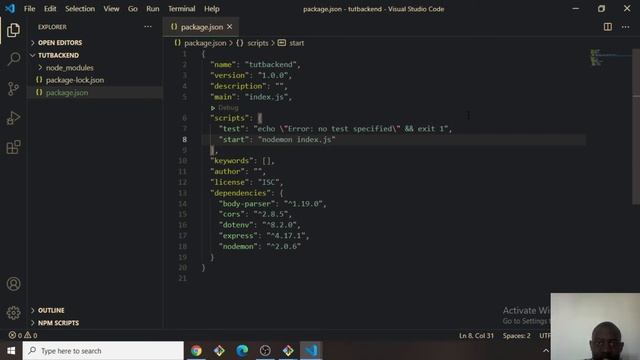Open the Terminal menu
Image resolution: width=640 pixels, height=360 pixels.
click(x=182, y=9)
